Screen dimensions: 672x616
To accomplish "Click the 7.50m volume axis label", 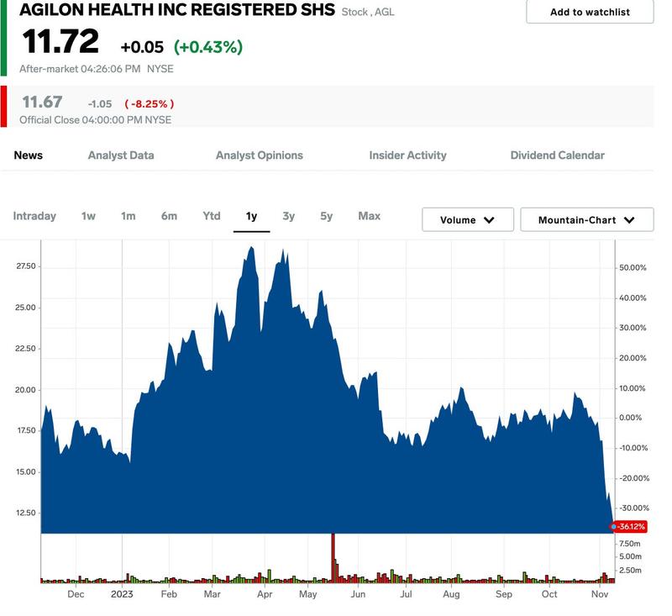I will point(630,544).
